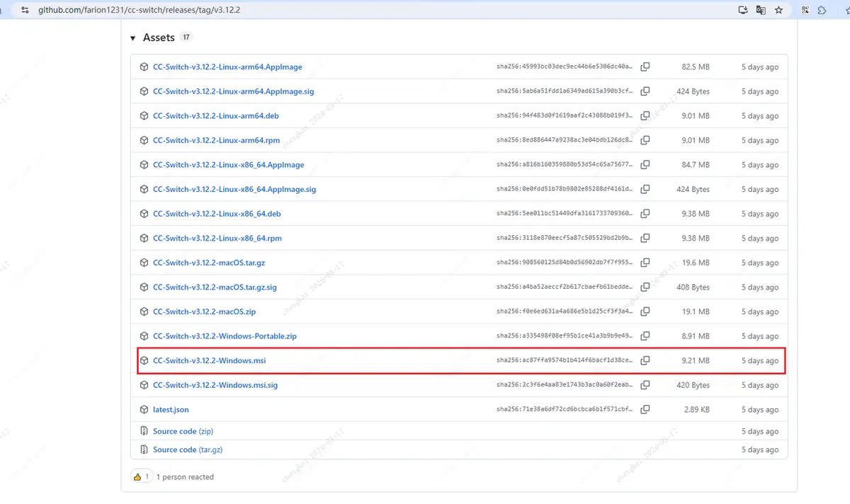Collapse the Assets section triangle

(132, 38)
